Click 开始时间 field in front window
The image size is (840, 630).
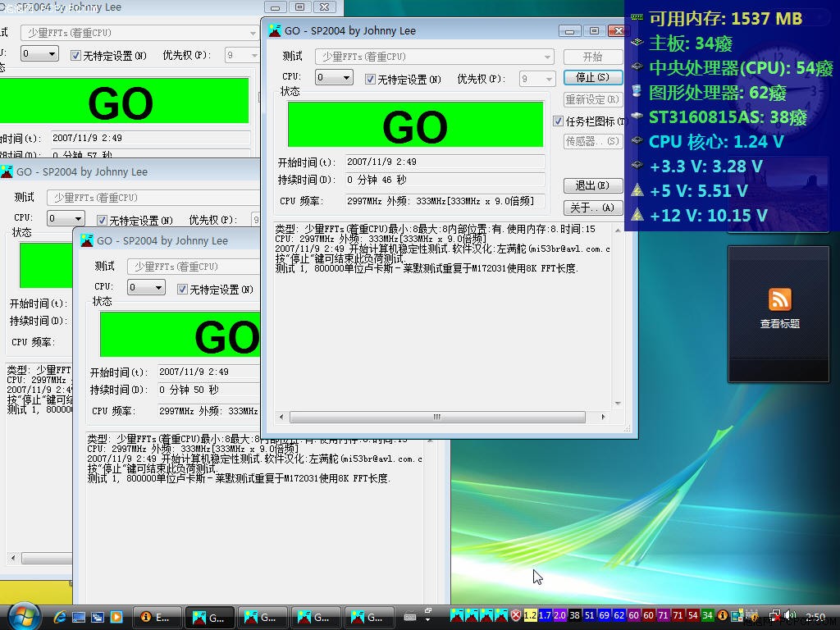pyautogui.click(x=445, y=162)
